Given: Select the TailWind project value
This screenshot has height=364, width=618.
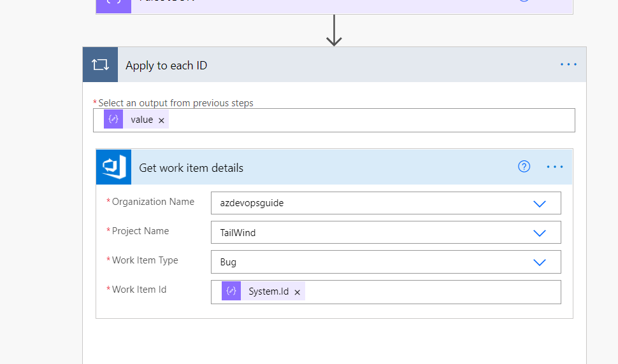Looking at the screenshot, I should [238, 232].
